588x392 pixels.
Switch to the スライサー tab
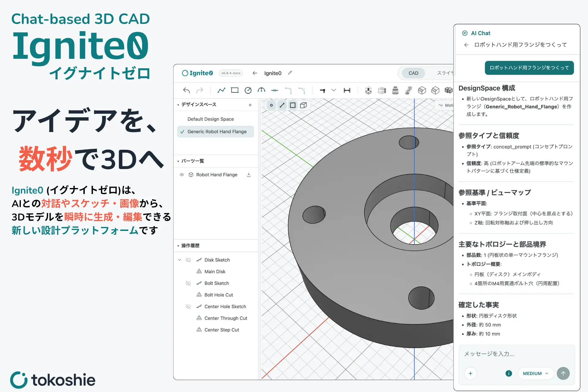(445, 73)
